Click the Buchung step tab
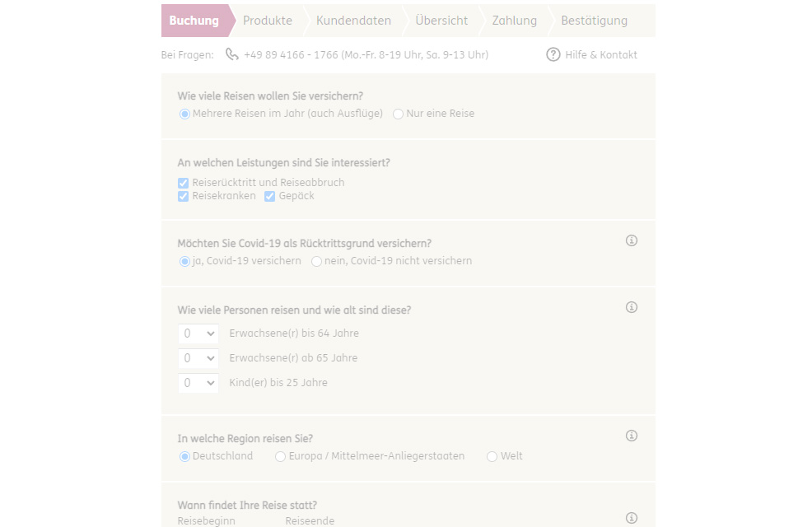This screenshot has width=812, height=527. click(x=194, y=21)
